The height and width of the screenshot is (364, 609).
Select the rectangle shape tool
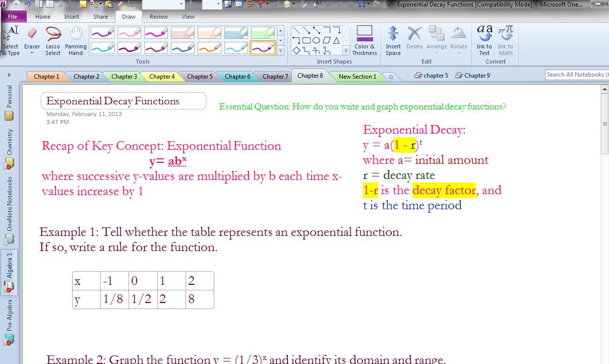tap(307, 40)
